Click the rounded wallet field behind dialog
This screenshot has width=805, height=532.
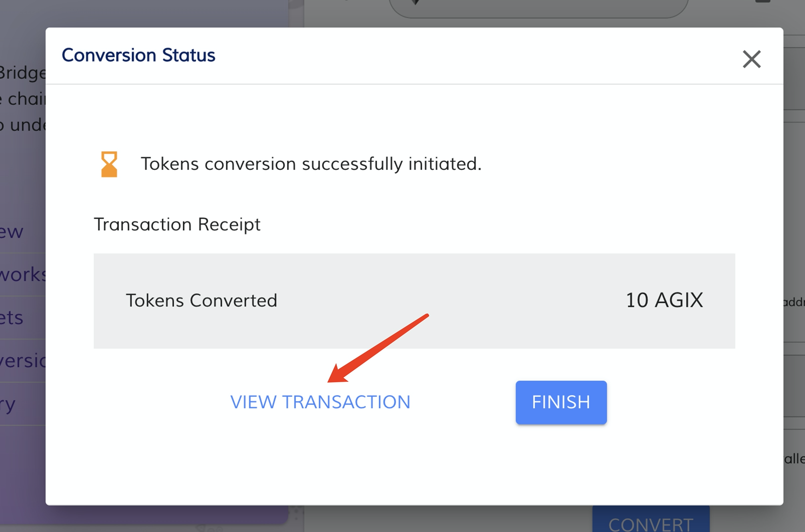pyautogui.click(x=539, y=9)
